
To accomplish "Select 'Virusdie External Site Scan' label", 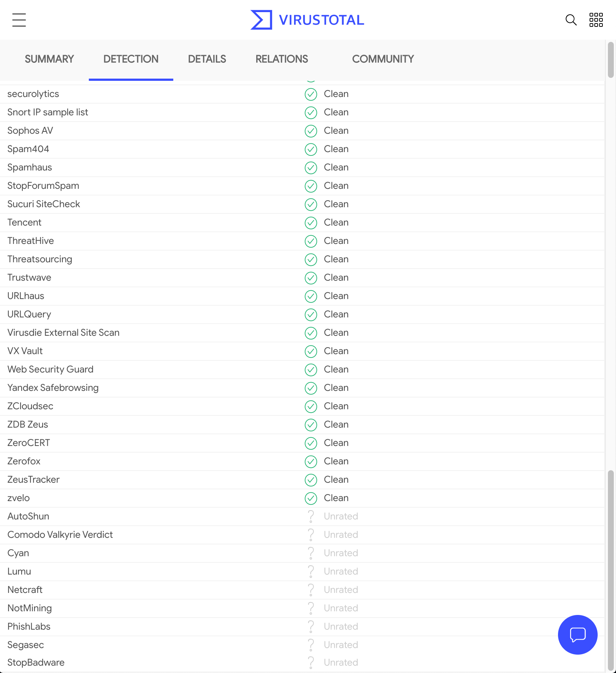I will (x=64, y=332).
